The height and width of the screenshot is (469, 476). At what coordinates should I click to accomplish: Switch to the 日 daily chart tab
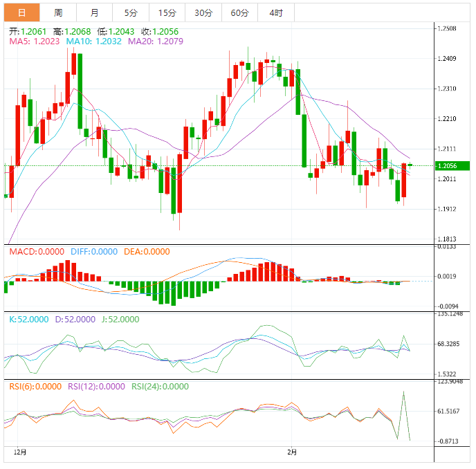[x=22, y=12]
